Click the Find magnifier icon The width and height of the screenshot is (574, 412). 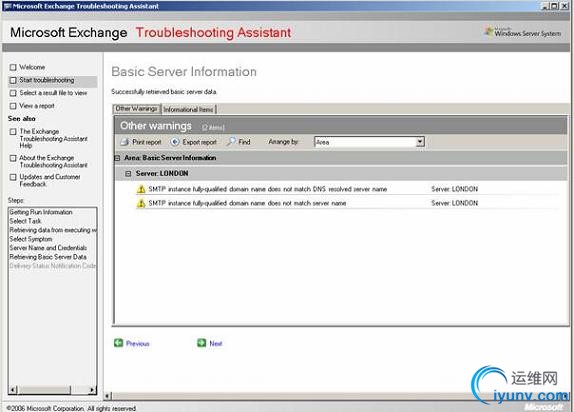[231, 141]
